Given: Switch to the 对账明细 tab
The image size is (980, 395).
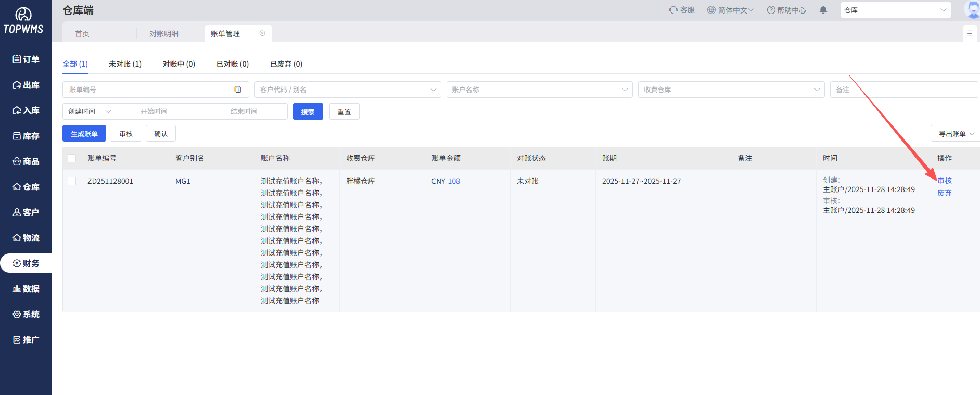Looking at the screenshot, I should 164,34.
